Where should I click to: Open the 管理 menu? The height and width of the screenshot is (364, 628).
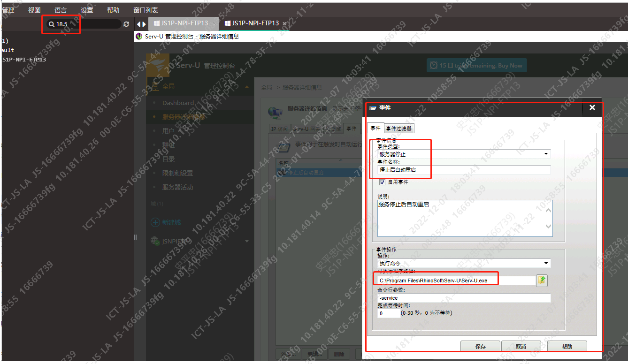8,10
